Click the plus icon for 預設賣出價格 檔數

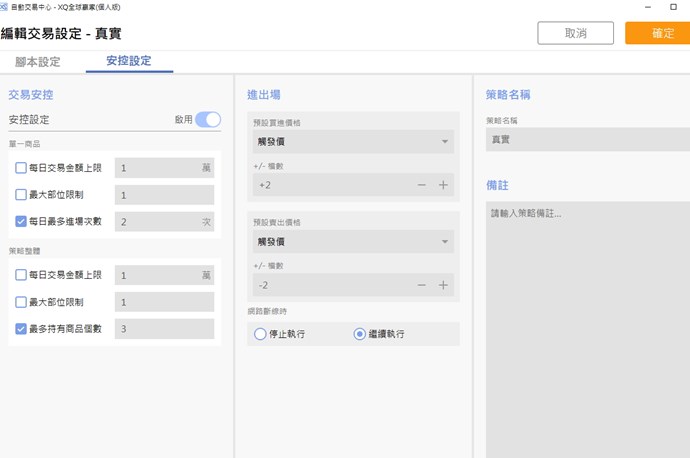[443, 285]
